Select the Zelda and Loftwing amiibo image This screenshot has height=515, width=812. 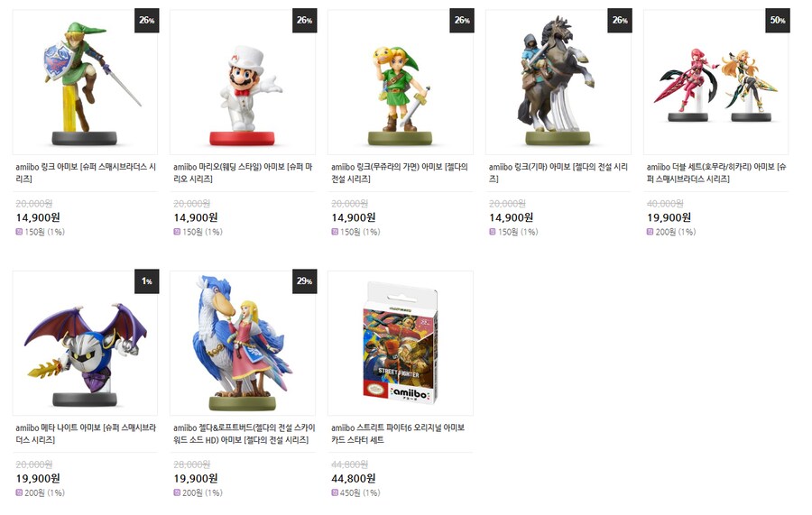click(x=243, y=343)
